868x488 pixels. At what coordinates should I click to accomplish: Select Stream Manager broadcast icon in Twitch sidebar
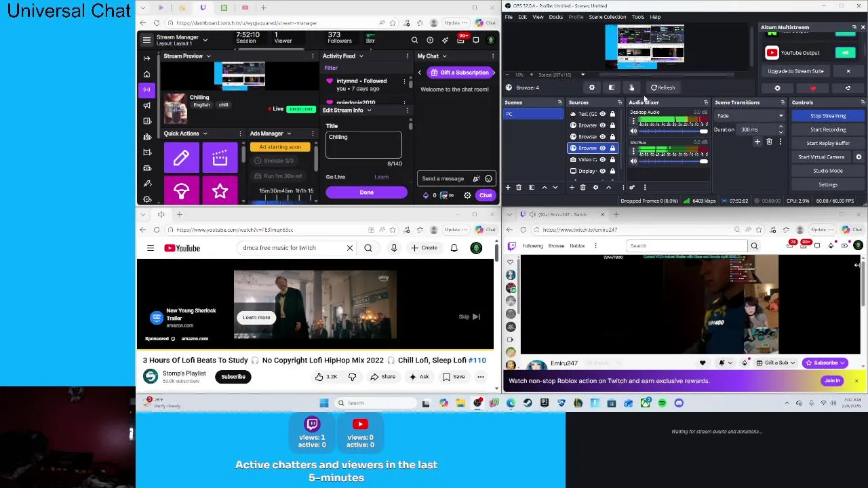tap(147, 89)
